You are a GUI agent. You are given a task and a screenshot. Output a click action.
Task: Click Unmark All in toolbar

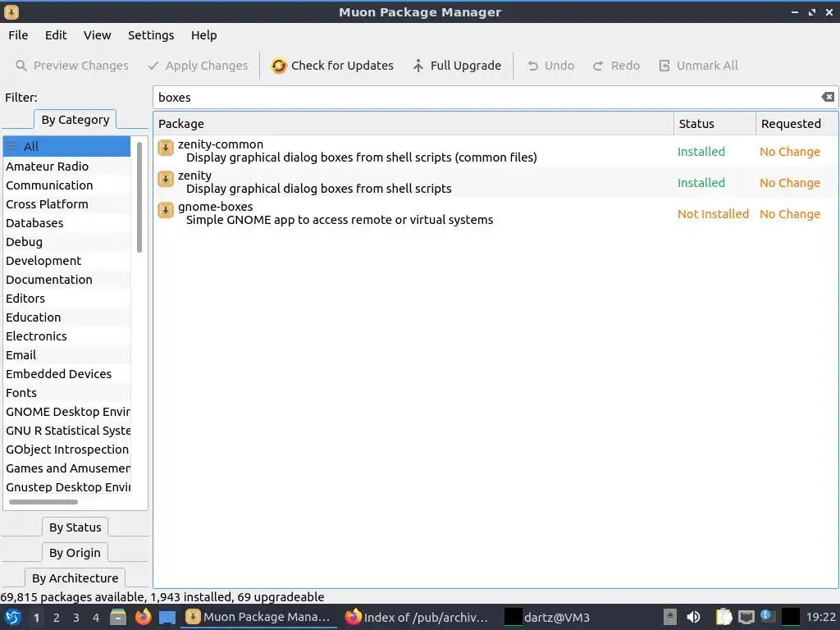(x=698, y=66)
